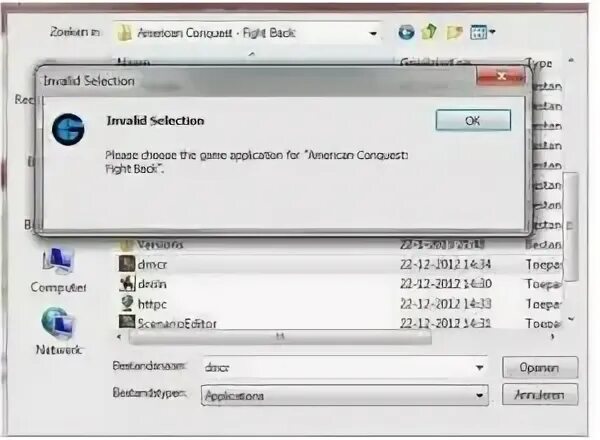
Task: Open the 'Zoeken in' folder dropdown
Action: tap(373, 34)
